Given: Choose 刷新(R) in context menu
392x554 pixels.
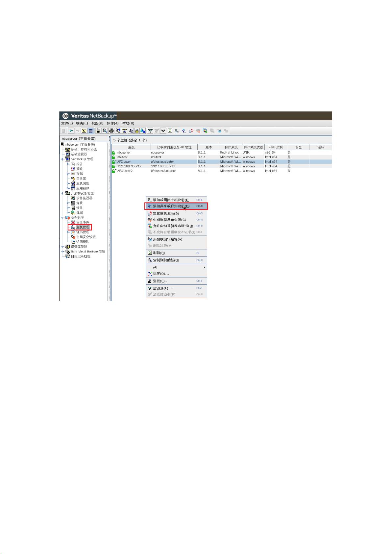Looking at the screenshot, I should click(x=176, y=253).
